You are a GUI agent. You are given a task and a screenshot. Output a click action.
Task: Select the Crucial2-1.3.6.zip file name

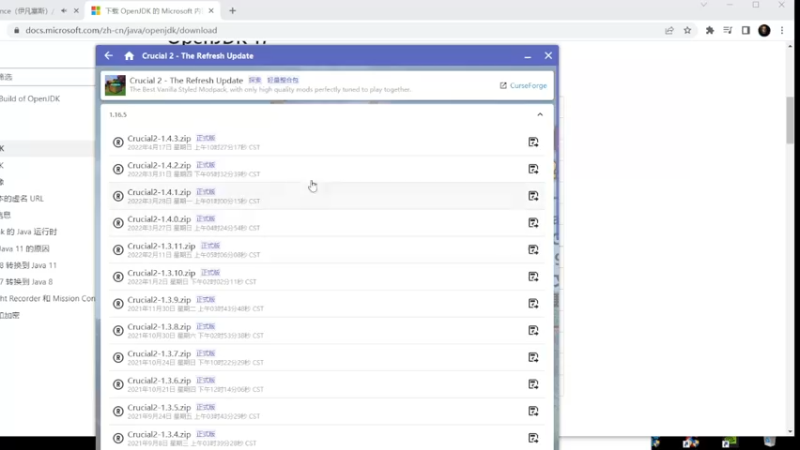coord(159,381)
